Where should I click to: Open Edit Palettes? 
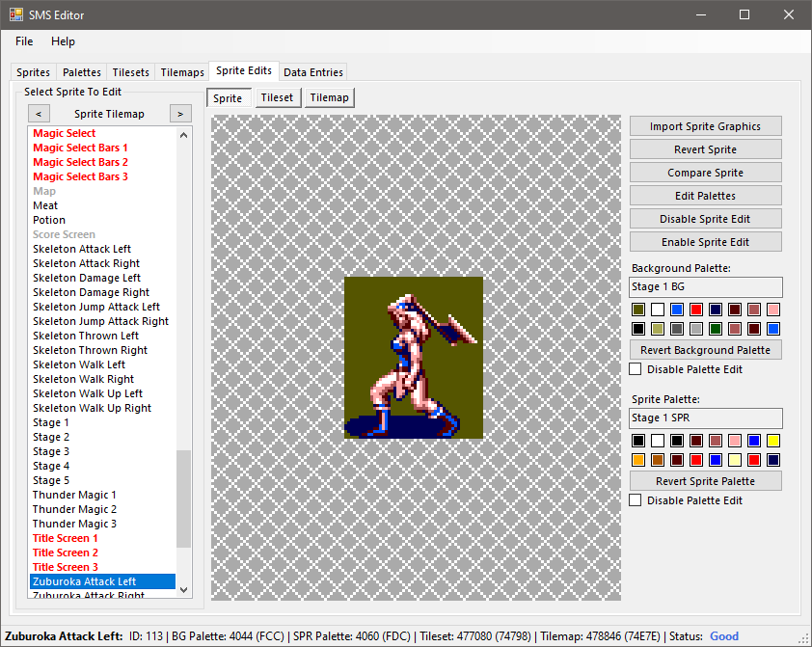705,196
